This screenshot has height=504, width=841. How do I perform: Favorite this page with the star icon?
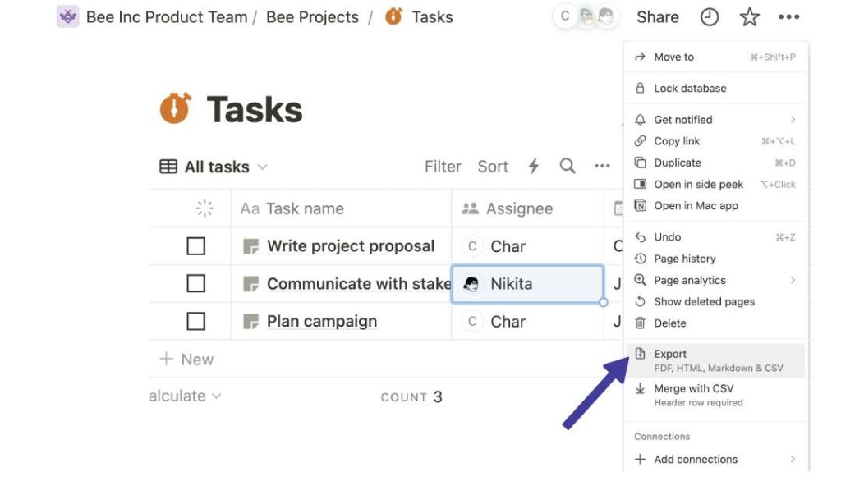tap(749, 16)
